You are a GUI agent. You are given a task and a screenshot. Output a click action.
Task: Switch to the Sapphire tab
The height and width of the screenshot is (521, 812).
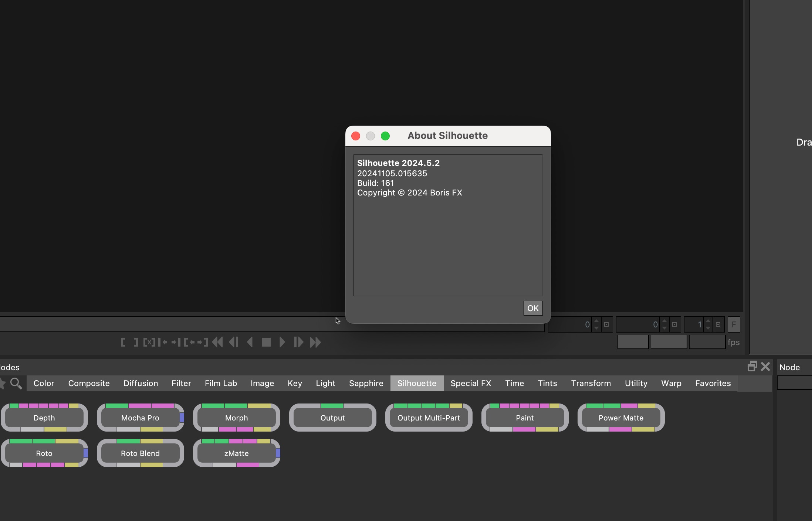tap(366, 383)
